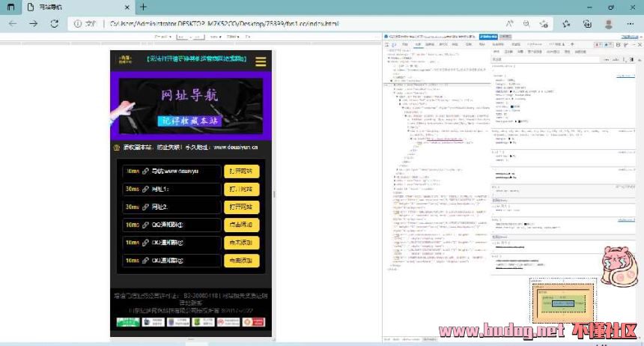Click the Styles filter input field
Viewport: 644px width, 346px height.
coord(545,60)
